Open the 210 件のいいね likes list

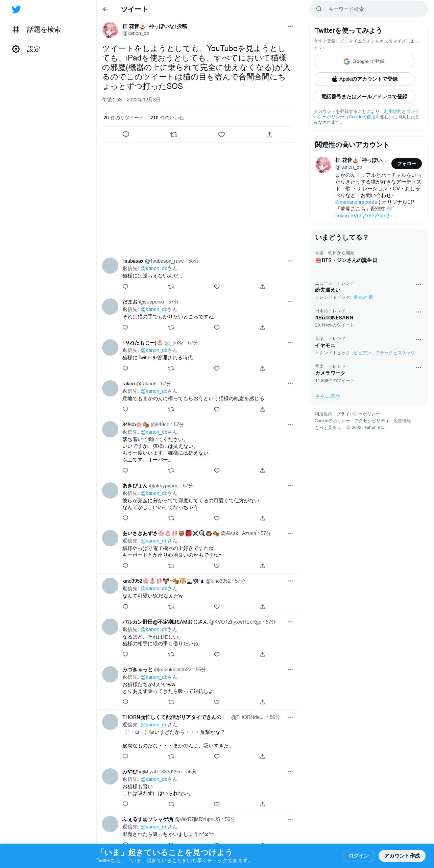click(x=167, y=118)
